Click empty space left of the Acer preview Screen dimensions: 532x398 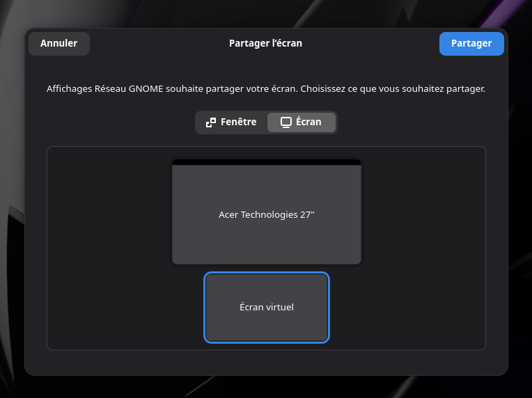109,212
